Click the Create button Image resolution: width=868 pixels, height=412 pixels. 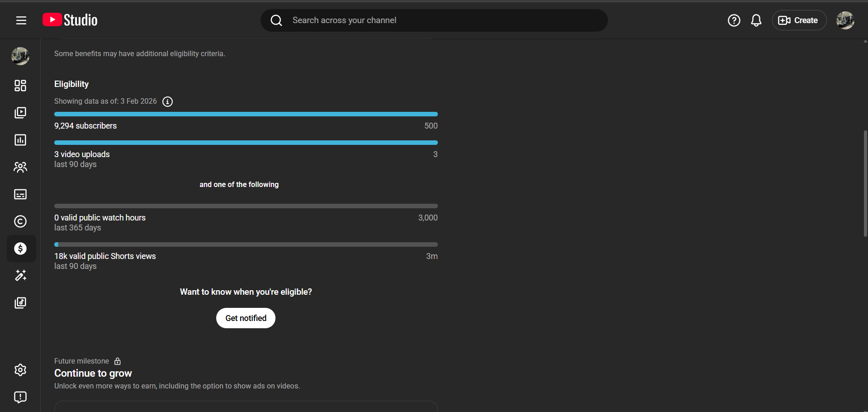point(798,20)
